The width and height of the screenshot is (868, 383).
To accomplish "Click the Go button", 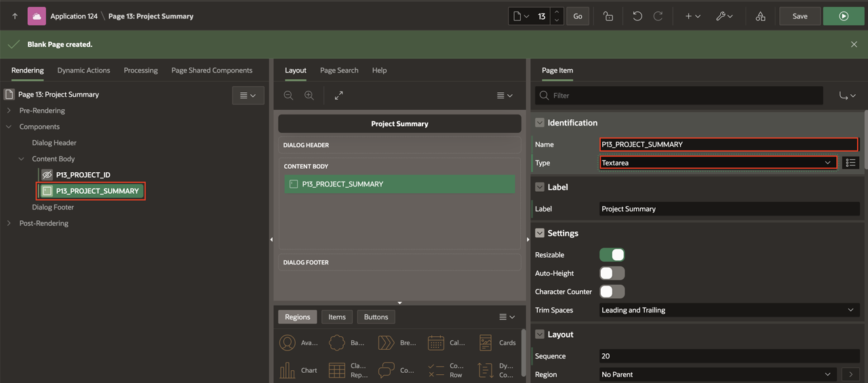I will (578, 16).
